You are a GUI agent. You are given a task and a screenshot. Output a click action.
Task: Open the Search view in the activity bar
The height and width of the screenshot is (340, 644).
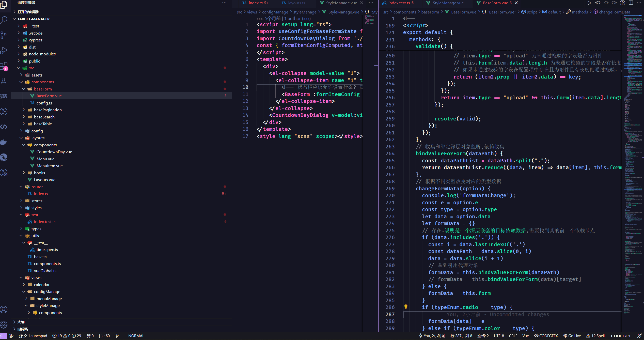(x=4, y=20)
